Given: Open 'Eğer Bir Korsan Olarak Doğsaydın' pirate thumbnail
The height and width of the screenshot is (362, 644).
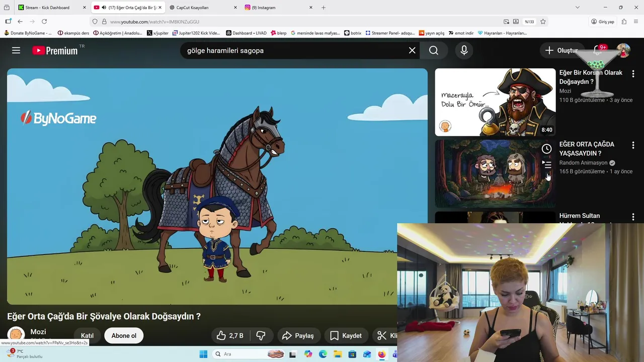Looking at the screenshot, I should click(495, 102).
